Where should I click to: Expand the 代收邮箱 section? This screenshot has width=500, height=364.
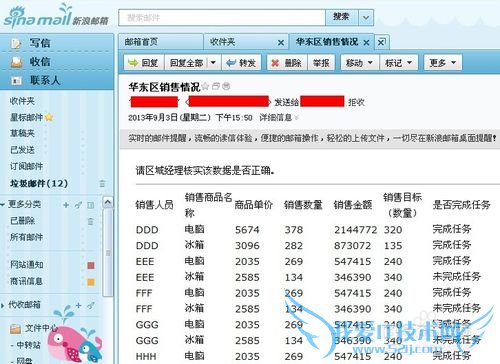click(2, 305)
